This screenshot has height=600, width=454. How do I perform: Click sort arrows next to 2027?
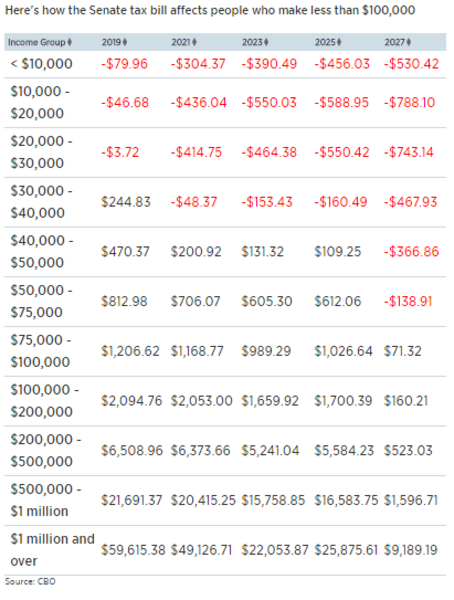tap(408, 42)
